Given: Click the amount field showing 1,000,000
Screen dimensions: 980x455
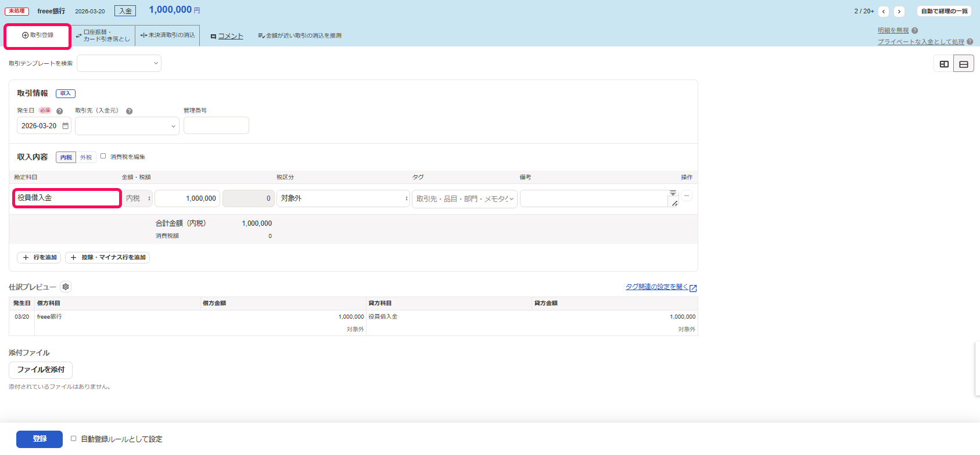Looking at the screenshot, I should 188,198.
